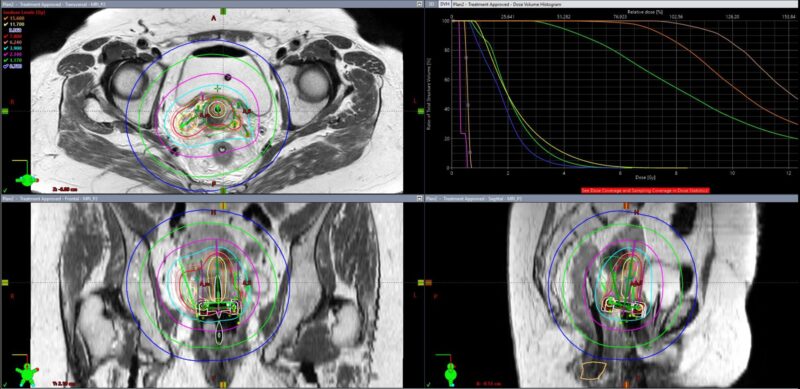Select the top plane handle of Transversal view
The width and height of the screenshot is (800, 389).
pyautogui.click(x=223, y=11)
